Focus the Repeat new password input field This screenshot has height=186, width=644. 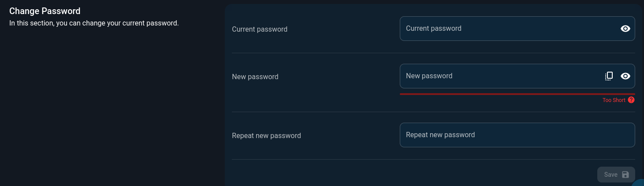point(517,135)
